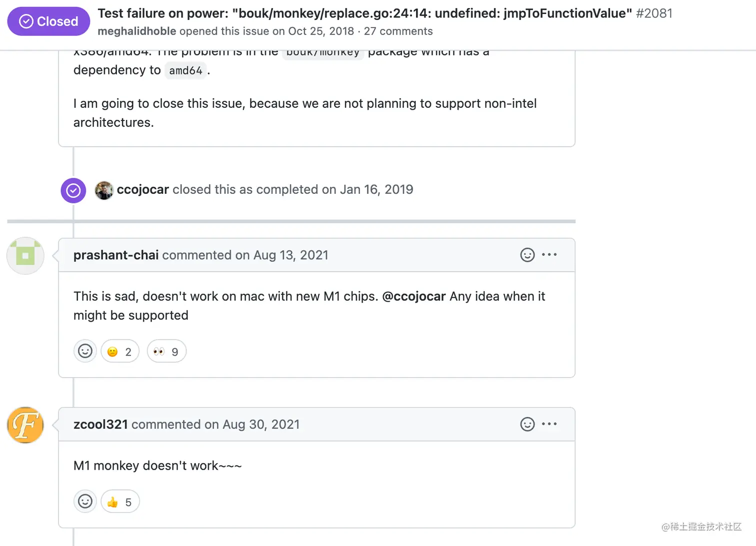Add reaction from prashant-chai comment header
The height and width of the screenshot is (546, 756).
(x=527, y=255)
